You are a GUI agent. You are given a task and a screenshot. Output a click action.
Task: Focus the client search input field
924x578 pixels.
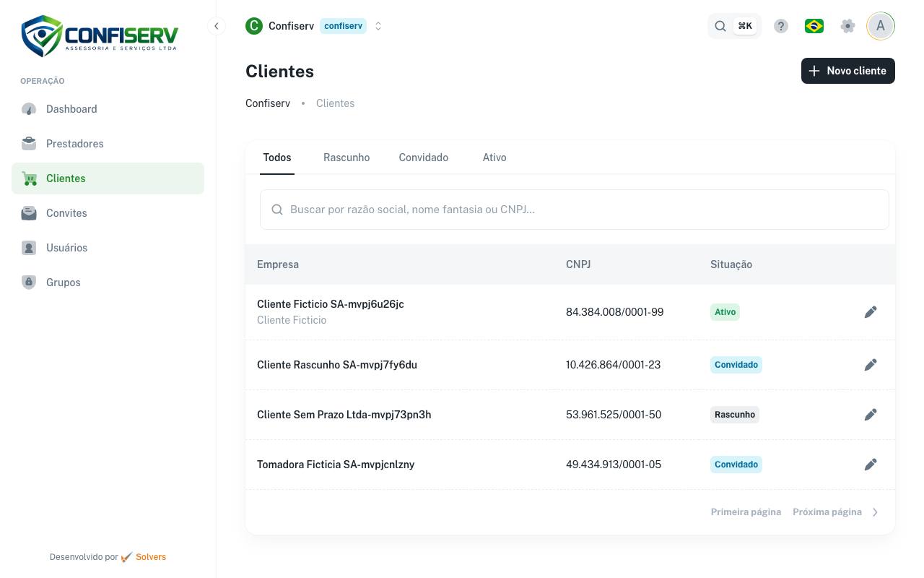click(575, 210)
